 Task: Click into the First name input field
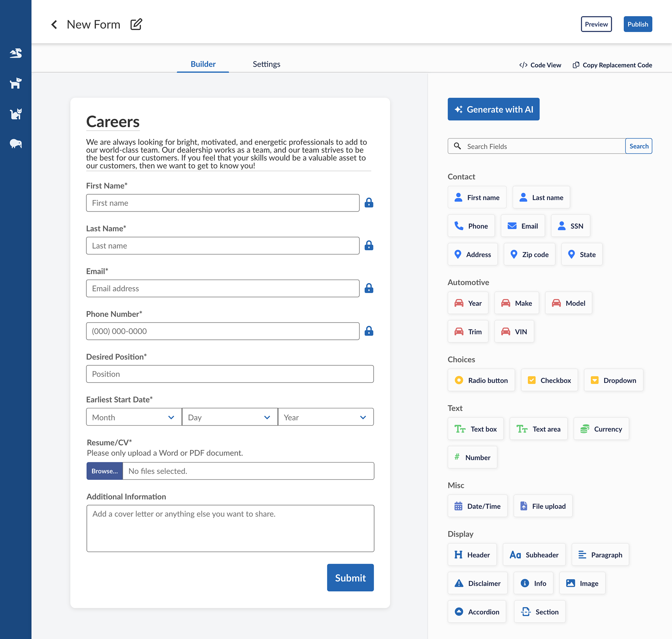(223, 203)
